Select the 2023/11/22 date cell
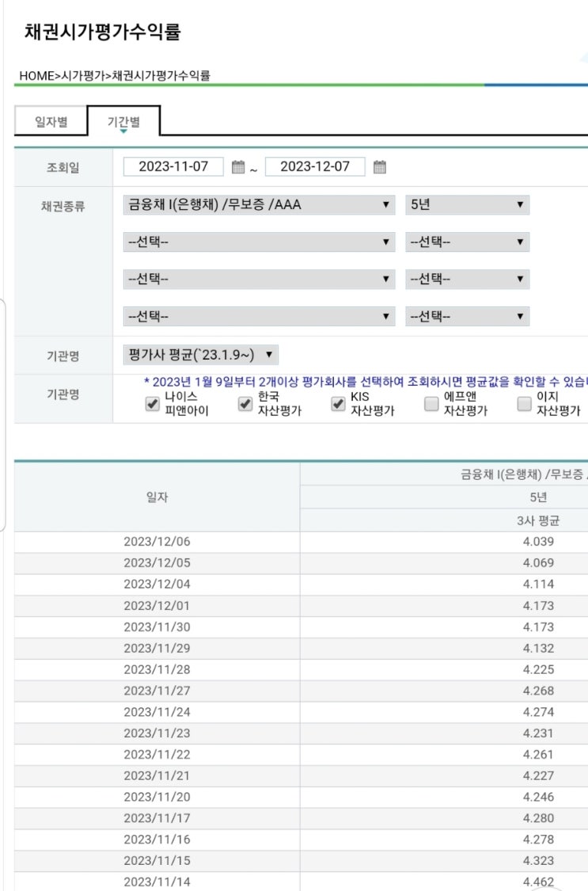 [x=157, y=755]
